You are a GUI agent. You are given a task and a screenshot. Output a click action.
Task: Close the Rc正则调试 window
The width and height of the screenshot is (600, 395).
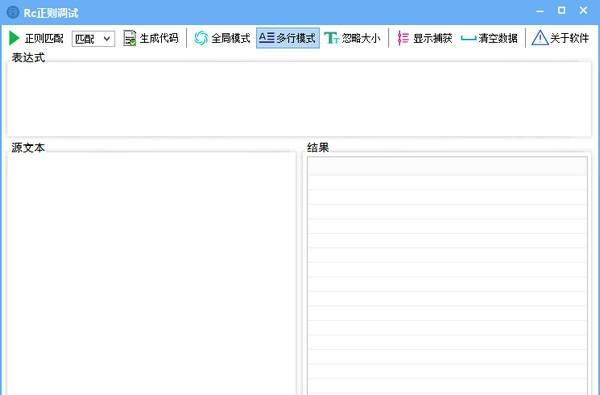(583, 11)
